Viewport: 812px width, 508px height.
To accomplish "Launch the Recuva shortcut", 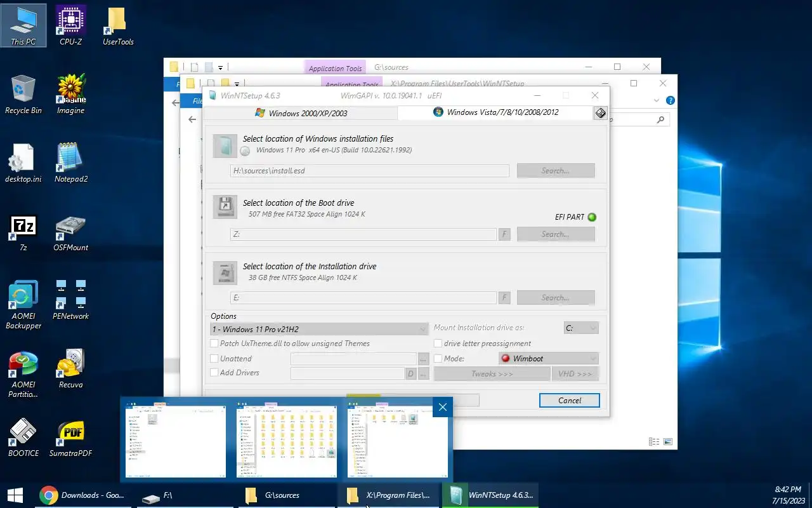I will tap(70, 368).
